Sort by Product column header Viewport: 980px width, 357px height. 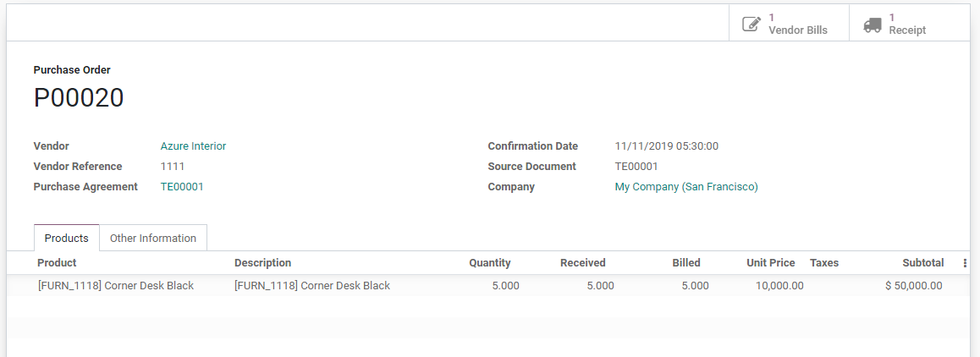[57, 263]
